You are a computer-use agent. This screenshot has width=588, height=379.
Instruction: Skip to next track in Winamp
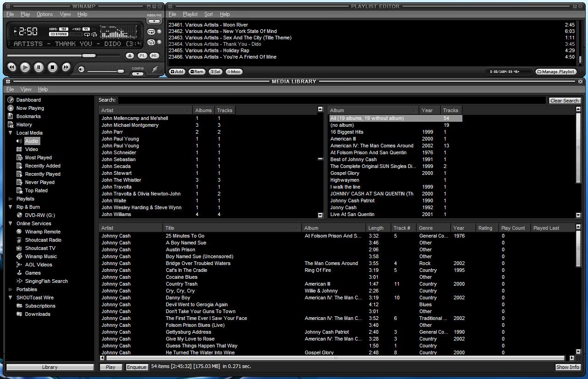66,67
